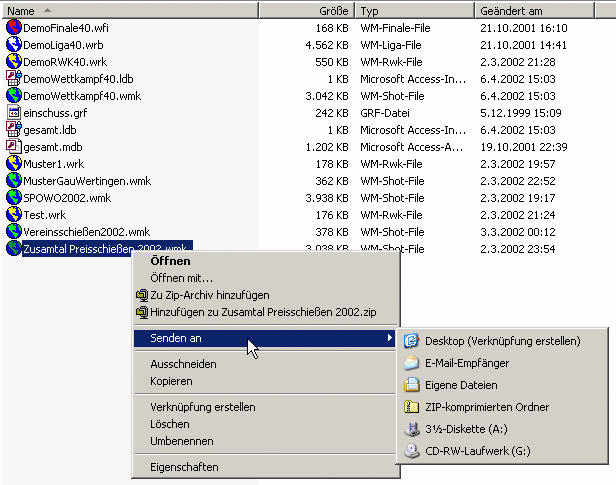This screenshot has width=616, height=485.
Task: Expand the Senden an submenu arrow
Action: click(x=389, y=339)
